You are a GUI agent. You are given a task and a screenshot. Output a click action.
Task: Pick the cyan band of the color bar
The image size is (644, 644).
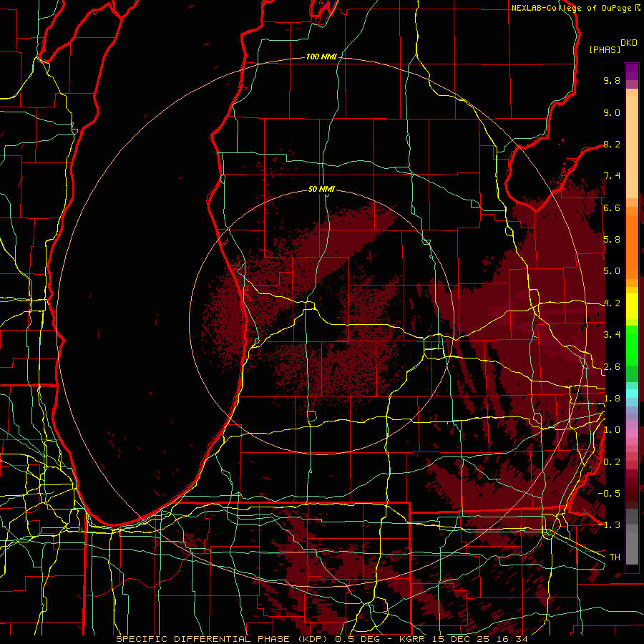632,394
